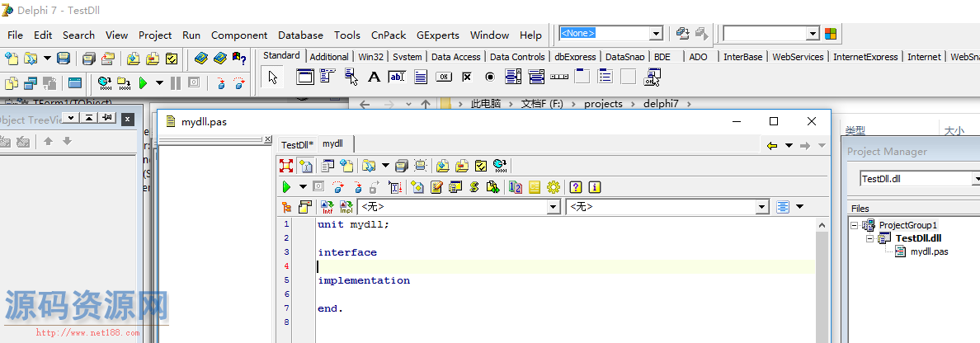980x343 pixels.
Task: Open the Project menu
Action: 155,35
